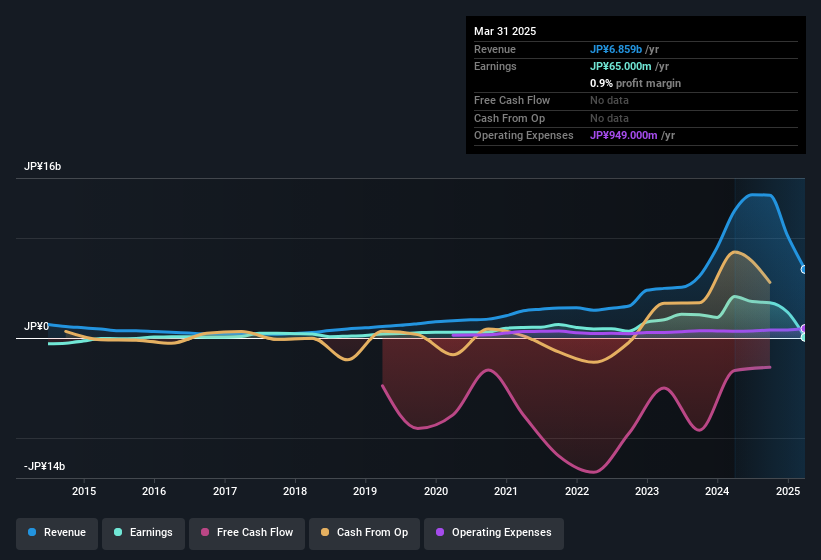
Task: Toggle the Operating Expenses legend button
Action: pos(494,533)
